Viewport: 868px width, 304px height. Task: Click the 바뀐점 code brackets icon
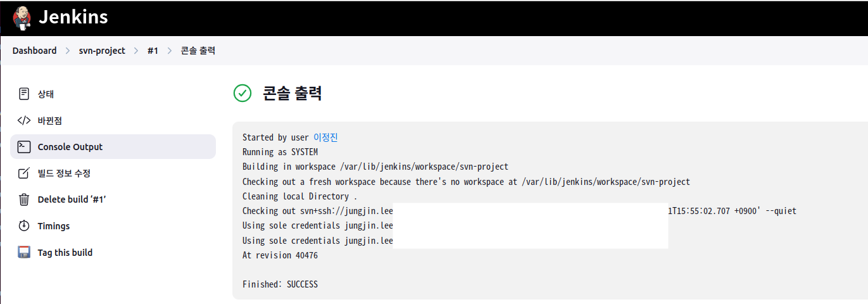point(24,120)
